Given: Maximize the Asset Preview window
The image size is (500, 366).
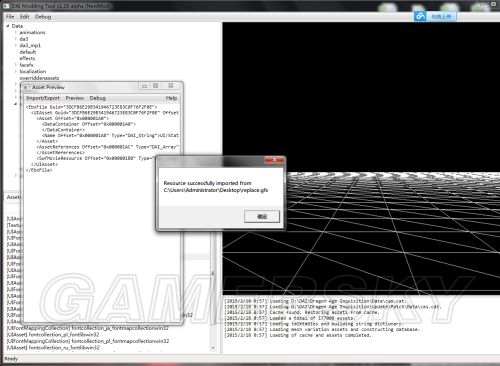Looking at the screenshot, I should [x=156, y=86].
